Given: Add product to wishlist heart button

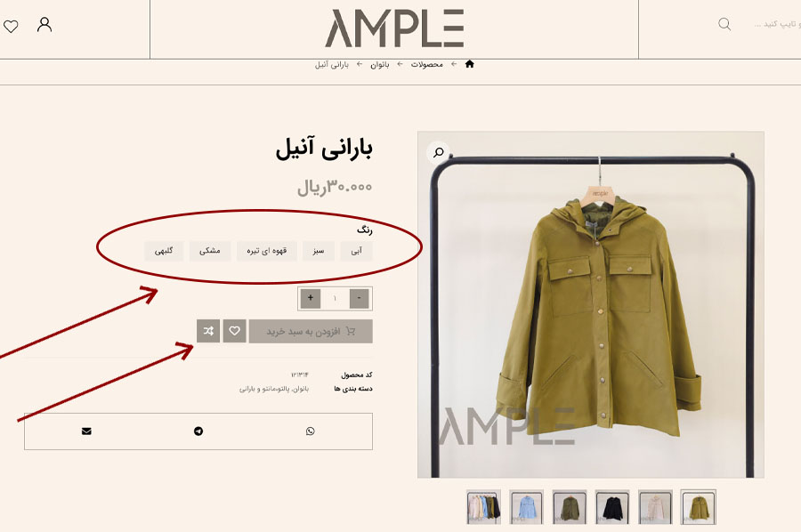Looking at the screenshot, I should pos(234,331).
